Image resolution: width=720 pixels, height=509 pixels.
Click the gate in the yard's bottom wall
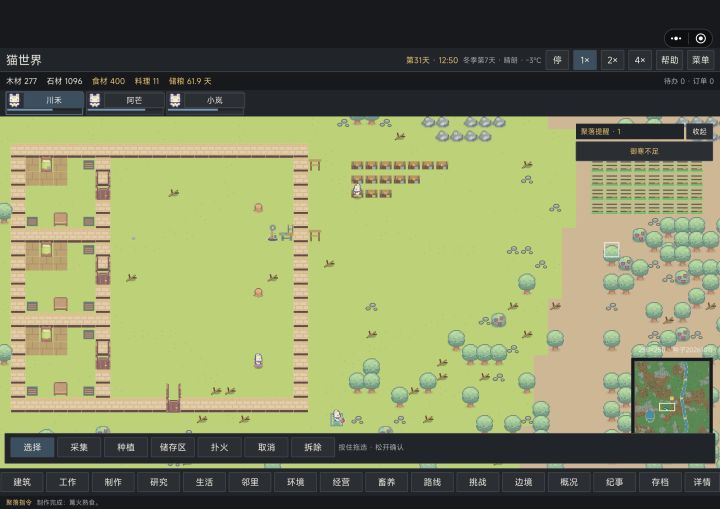pos(173,398)
